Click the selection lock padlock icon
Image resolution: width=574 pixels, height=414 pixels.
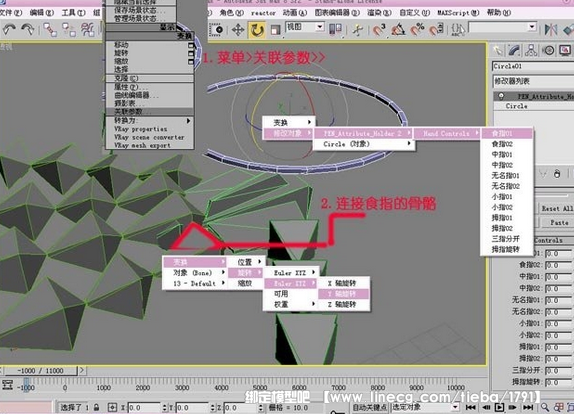96,407
